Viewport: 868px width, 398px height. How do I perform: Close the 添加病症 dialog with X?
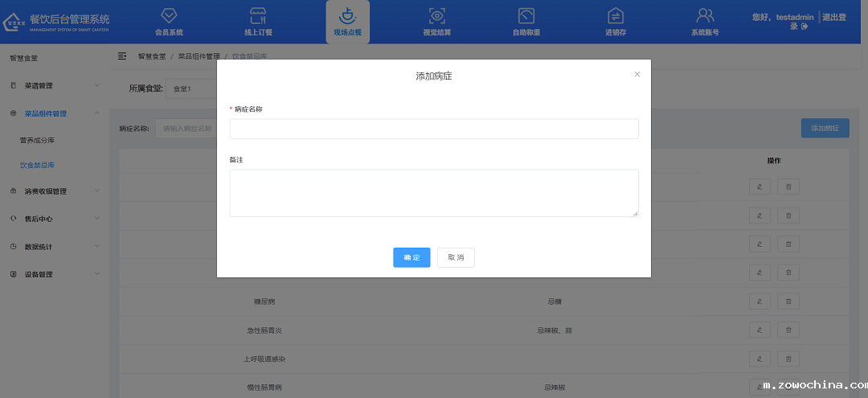637,74
